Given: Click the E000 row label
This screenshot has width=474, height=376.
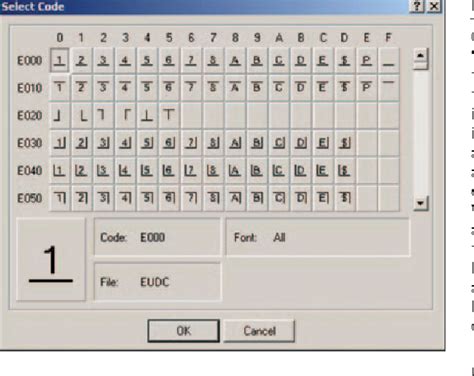Looking at the screenshot, I should pyautogui.click(x=30, y=61).
